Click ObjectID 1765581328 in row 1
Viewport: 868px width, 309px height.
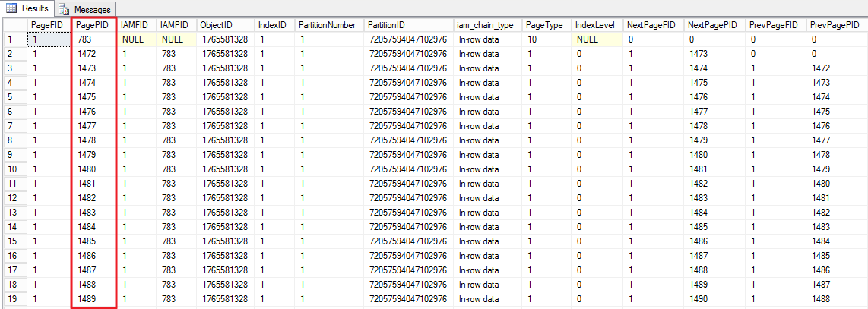pos(225,39)
